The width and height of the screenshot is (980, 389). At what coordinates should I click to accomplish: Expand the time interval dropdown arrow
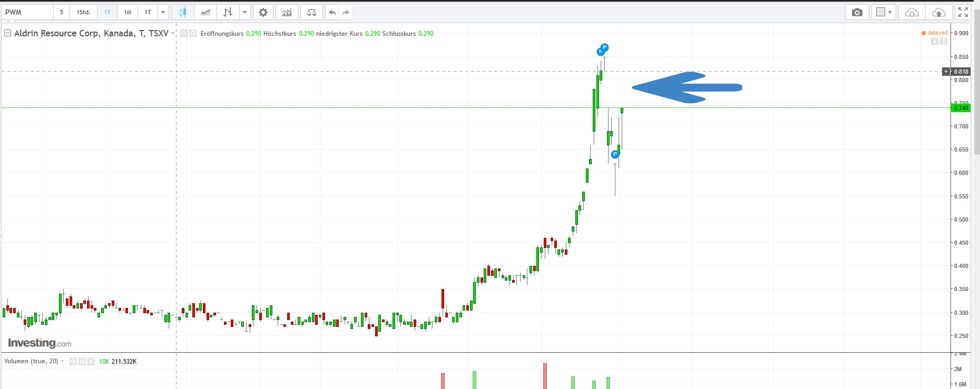(163, 12)
